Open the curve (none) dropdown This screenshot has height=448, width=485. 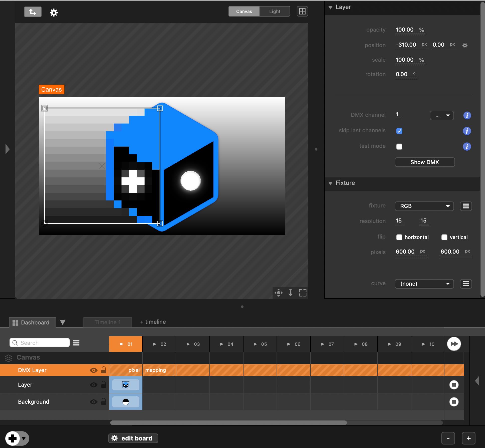(x=424, y=284)
